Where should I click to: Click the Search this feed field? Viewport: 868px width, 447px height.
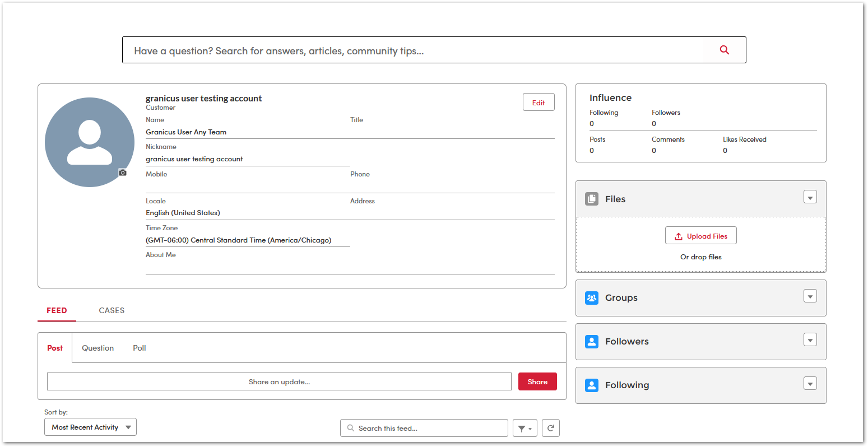[x=424, y=427]
